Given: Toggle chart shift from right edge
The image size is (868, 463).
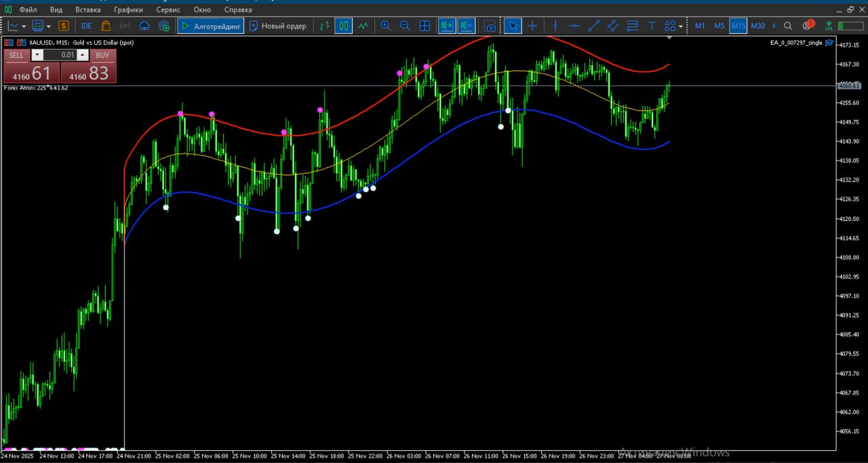Looking at the screenshot, I should click(x=467, y=26).
